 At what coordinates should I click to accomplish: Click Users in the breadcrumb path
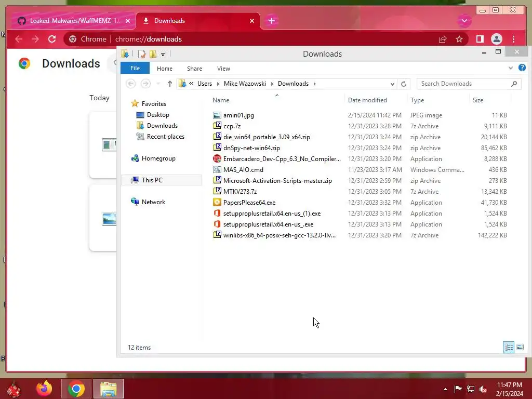tap(205, 84)
